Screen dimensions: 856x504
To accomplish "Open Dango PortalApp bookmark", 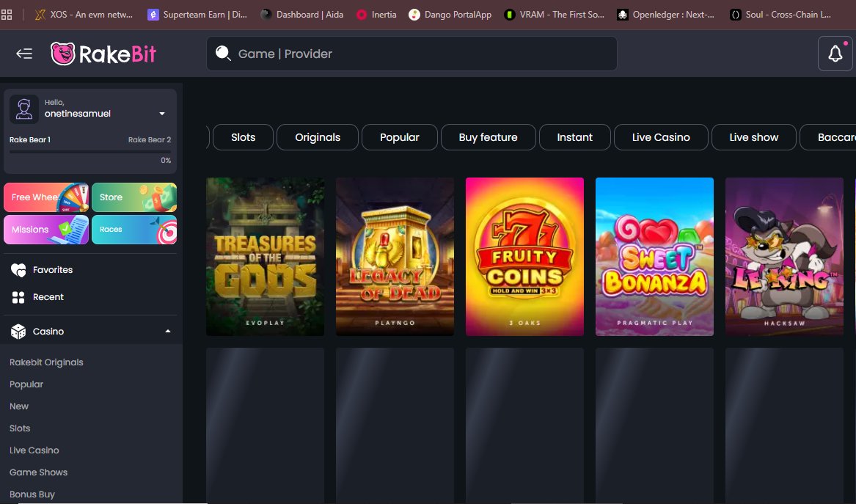I will coord(450,15).
